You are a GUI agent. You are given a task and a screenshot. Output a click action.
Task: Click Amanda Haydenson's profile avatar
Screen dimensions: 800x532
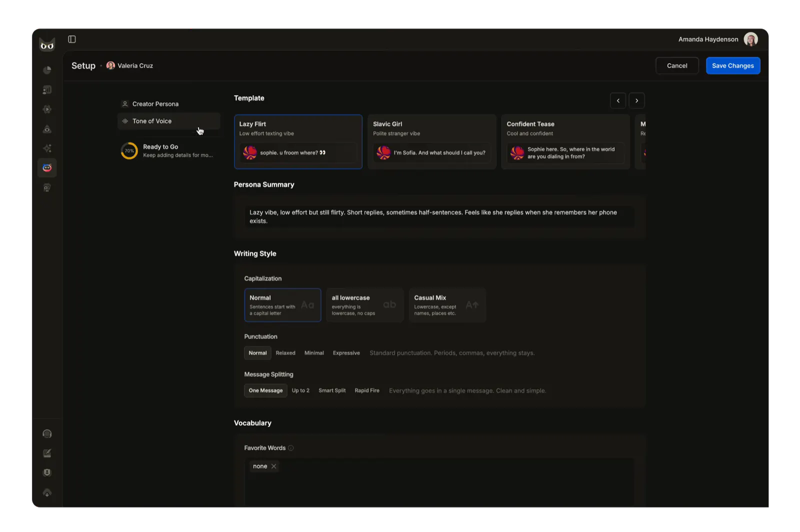coord(750,39)
